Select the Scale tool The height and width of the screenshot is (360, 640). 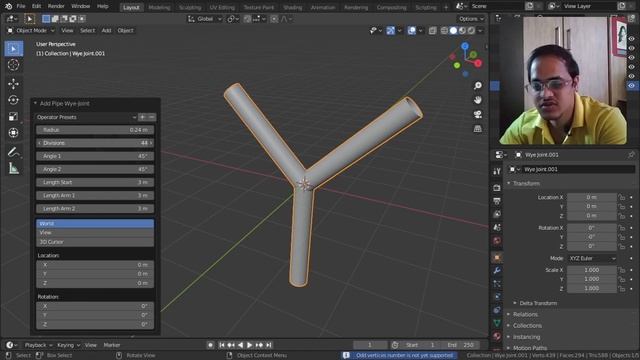13,116
